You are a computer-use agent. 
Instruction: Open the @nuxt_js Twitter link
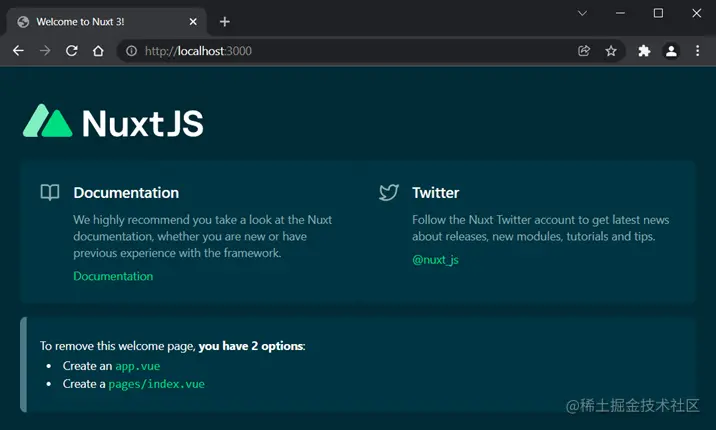click(435, 260)
